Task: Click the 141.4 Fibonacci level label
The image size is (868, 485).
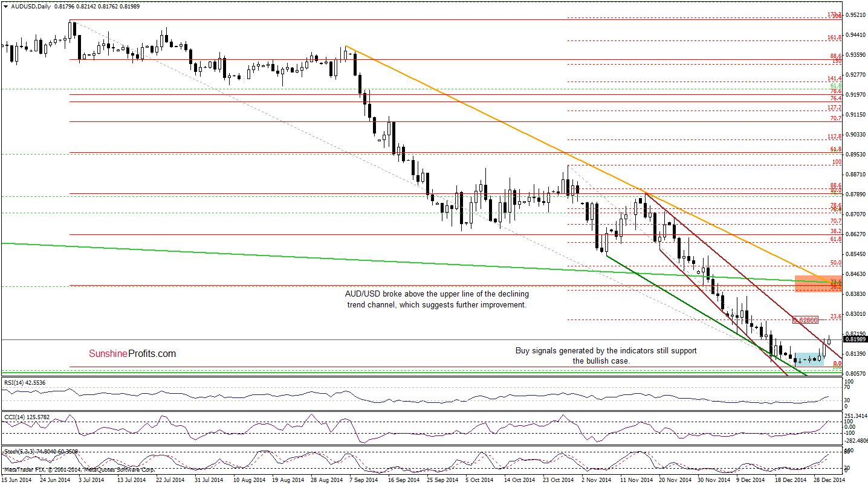Action: pyautogui.click(x=835, y=79)
